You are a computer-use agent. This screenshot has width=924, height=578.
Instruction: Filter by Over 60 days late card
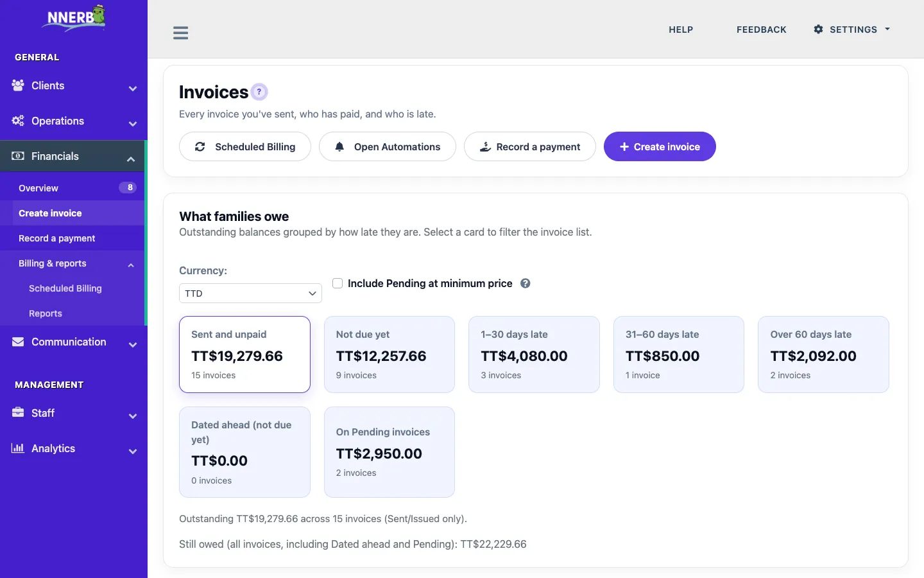pos(824,355)
